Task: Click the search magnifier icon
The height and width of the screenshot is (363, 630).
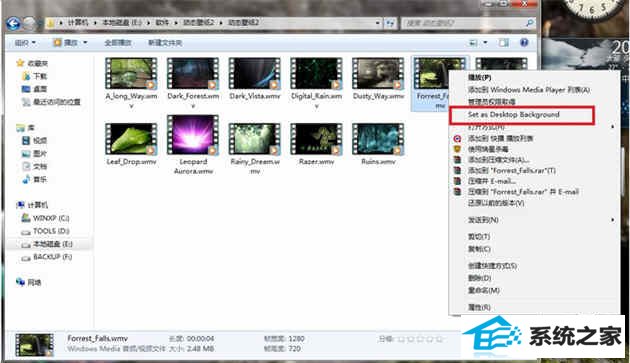Action: [530, 23]
